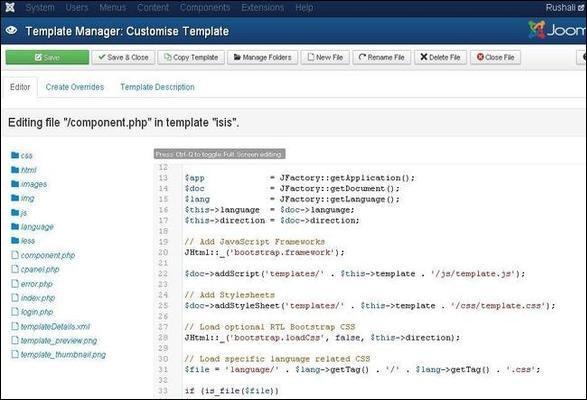Screen dimensions: 587x400
Task: Click file icon next to cpanel.php
Action: tap(15, 269)
